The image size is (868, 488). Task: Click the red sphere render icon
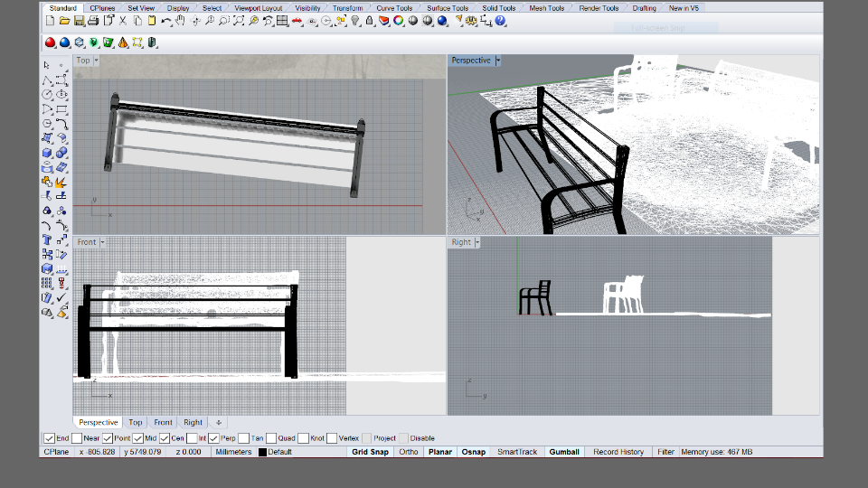tap(51, 42)
